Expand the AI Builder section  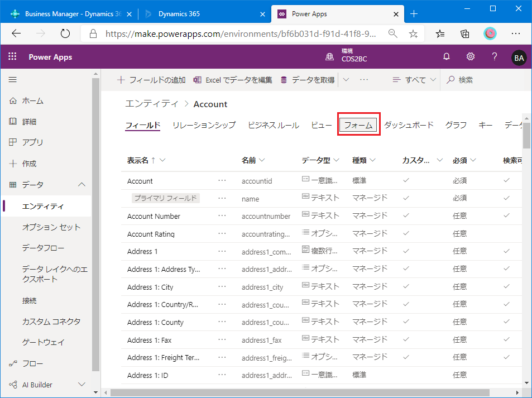tap(82, 385)
